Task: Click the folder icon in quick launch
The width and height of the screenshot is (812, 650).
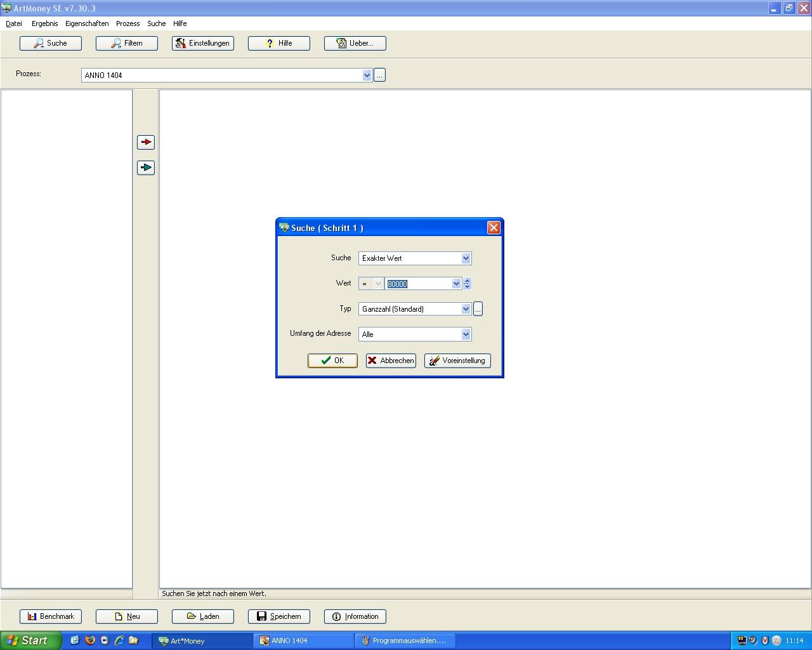Action: 133,640
